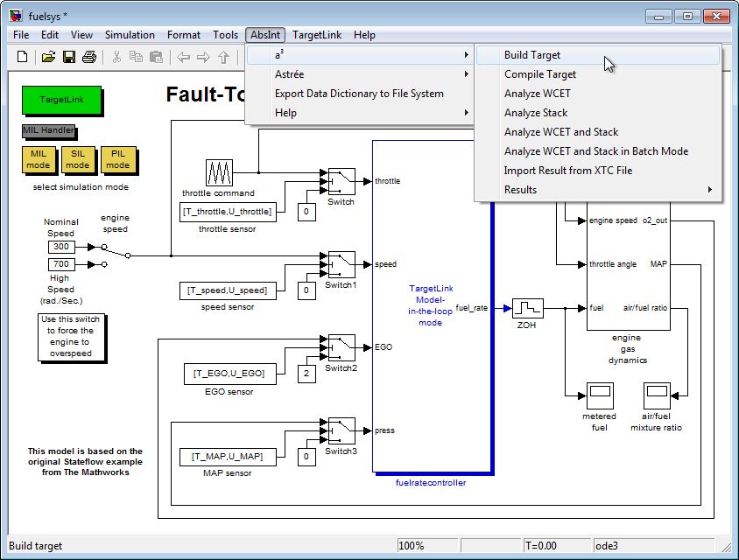Click the green TargetLink block
Image resolution: width=739 pixels, height=560 pixels.
62,100
